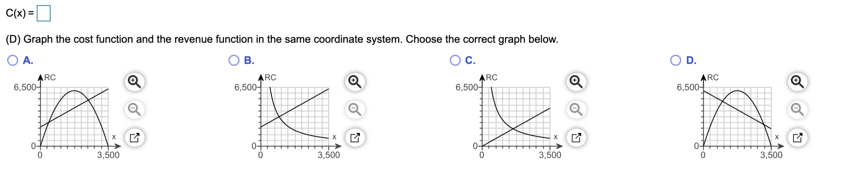The image size is (868, 173).
Task: Zoom in on graph B
Action: 355,82
